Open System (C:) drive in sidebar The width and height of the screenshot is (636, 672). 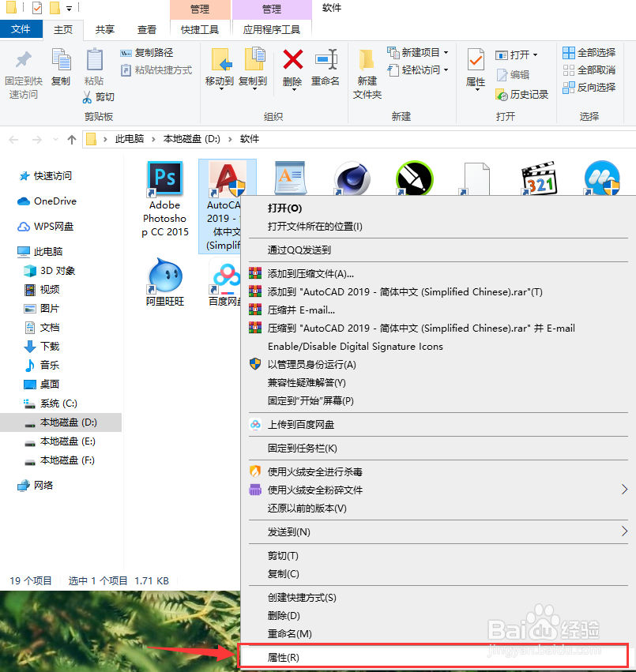coord(50,404)
